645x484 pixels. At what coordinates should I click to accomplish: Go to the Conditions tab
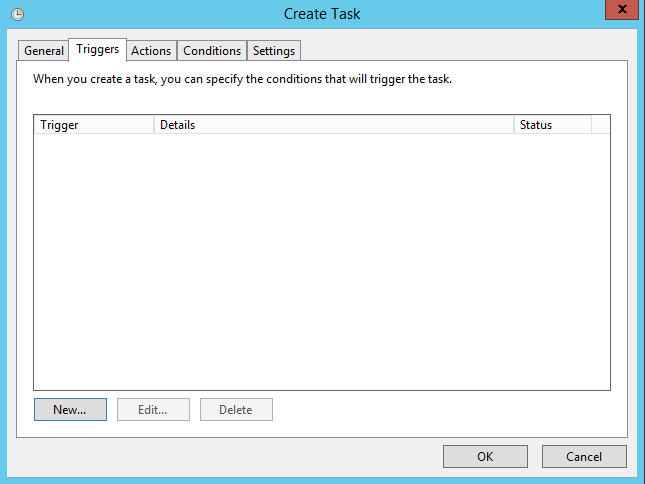pos(212,51)
